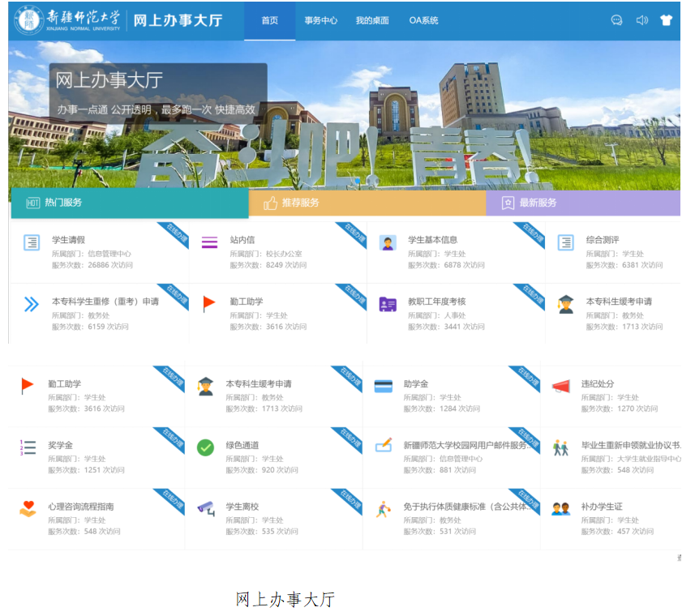Click the graduation cap icon for 本专科生缓考申请

click(205, 387)
